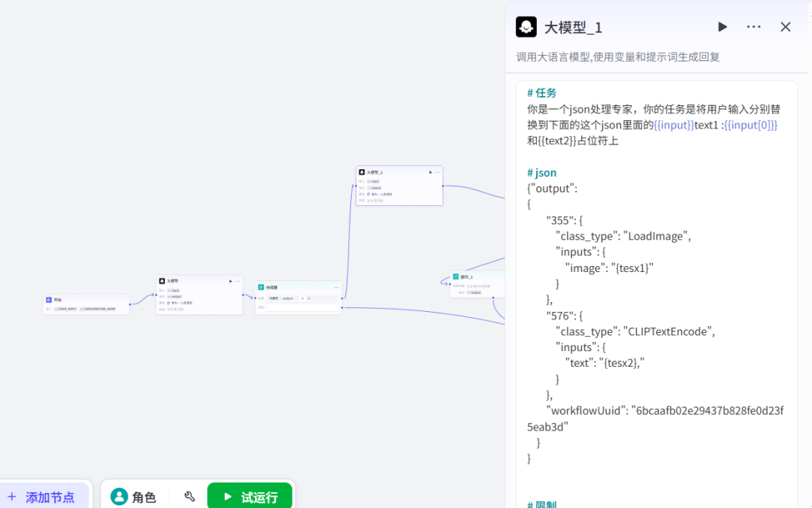This screenshot has height=508, width=812.
Task: Open the wrench debug tool icon
Action: click(189, 497)
